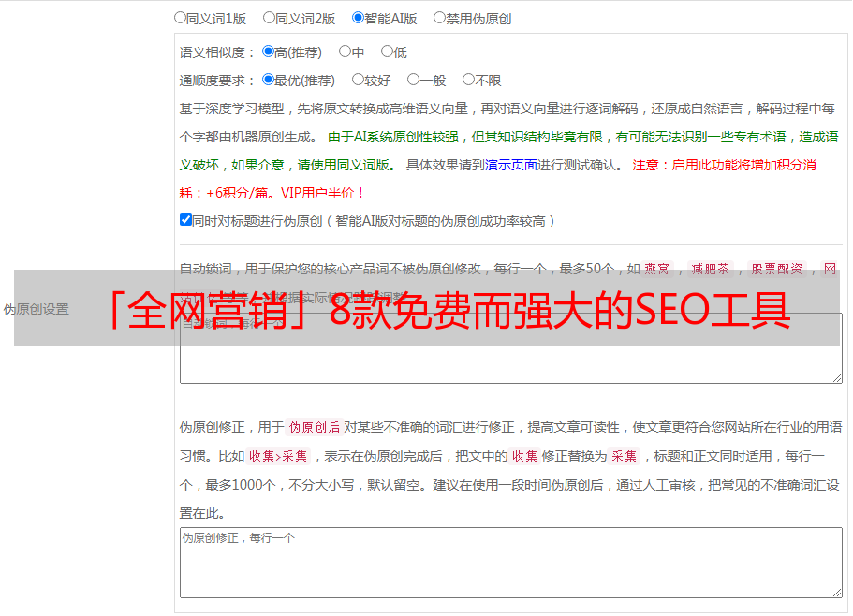This screenshot has height=616, width=853.
Task: Set 通顺度要求 to 较好
Action: [x=358, y=80]
